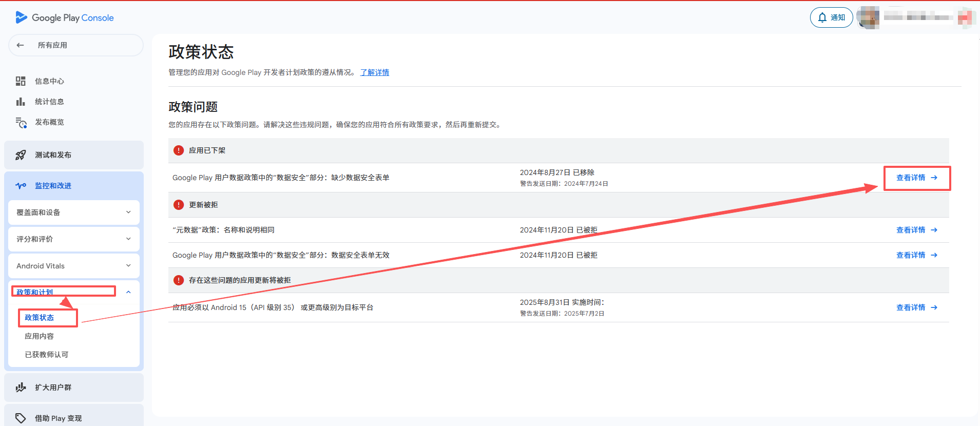Click the 更新被拒 group header text
The image size is (980, 426).
click(x=203, y=205)
